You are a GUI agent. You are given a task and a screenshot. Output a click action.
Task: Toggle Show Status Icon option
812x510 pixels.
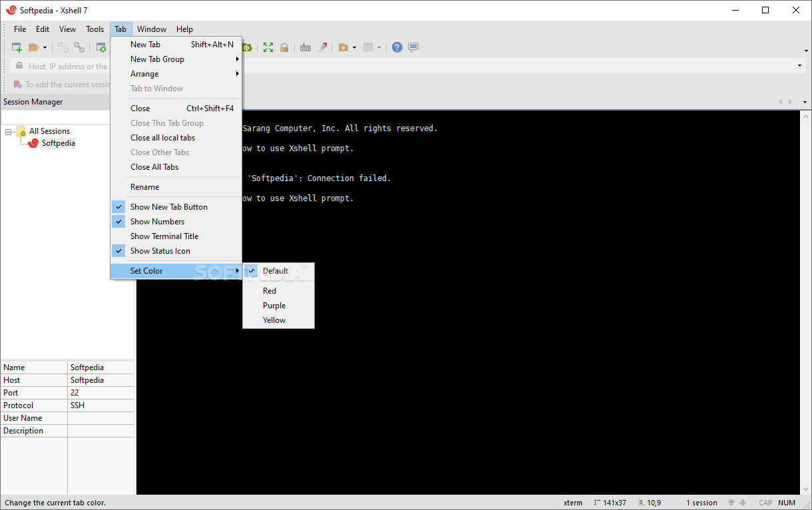pos(176,251)
